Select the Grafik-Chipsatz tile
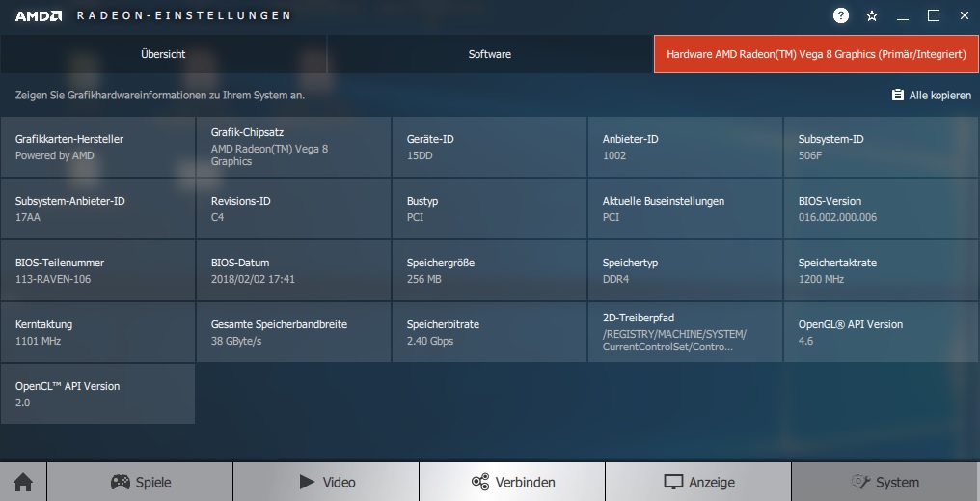This screenshot has height=501, width=980. point(293,147)
